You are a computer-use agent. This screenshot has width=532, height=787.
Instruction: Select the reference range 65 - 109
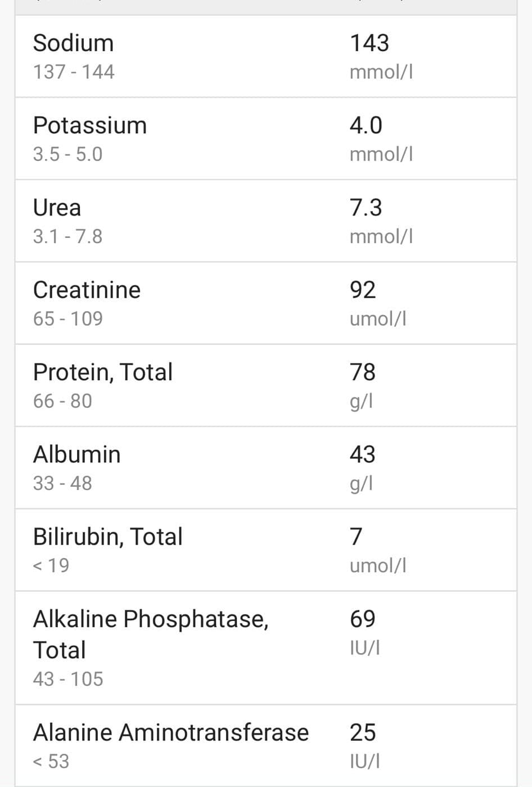point(68,319)
